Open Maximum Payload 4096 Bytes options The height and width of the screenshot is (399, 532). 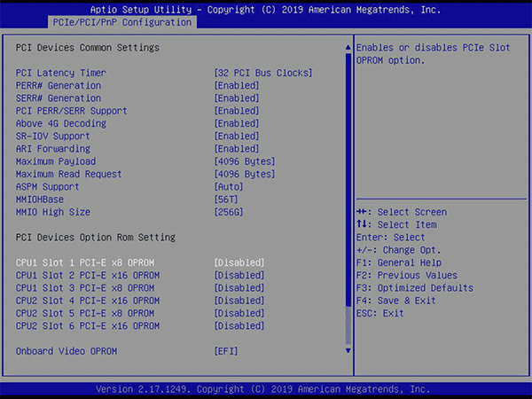[x=245, y=161]
